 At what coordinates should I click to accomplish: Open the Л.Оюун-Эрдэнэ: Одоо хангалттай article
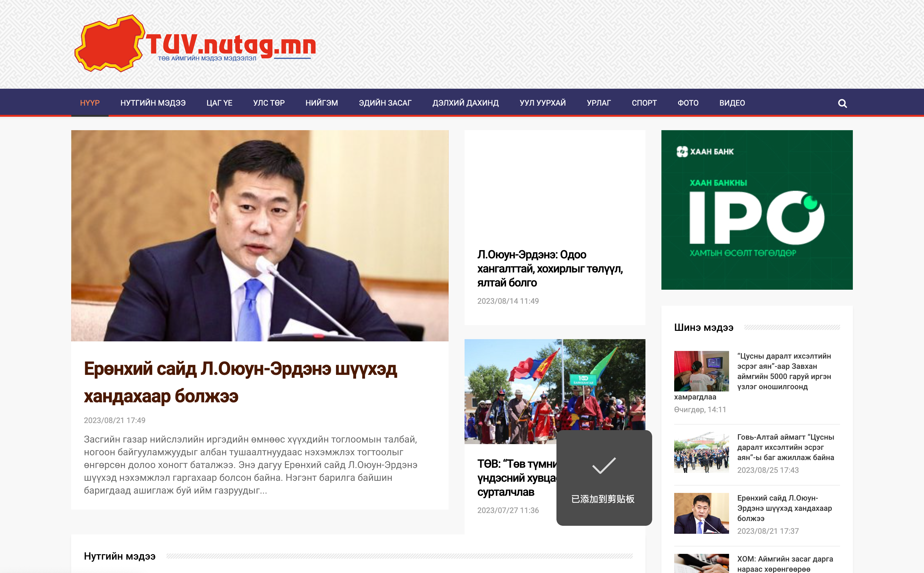(549, 269)
